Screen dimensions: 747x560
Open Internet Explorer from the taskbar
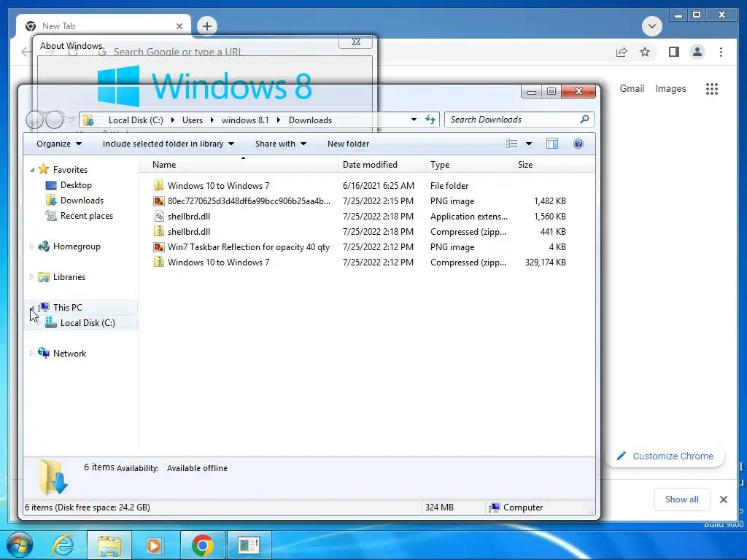click(x=63, y=545)
